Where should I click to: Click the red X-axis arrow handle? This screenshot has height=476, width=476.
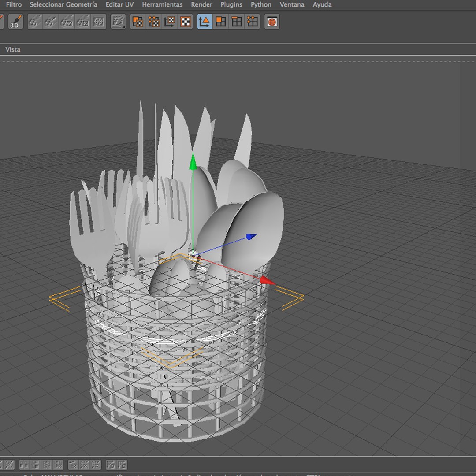coord(267,280)
